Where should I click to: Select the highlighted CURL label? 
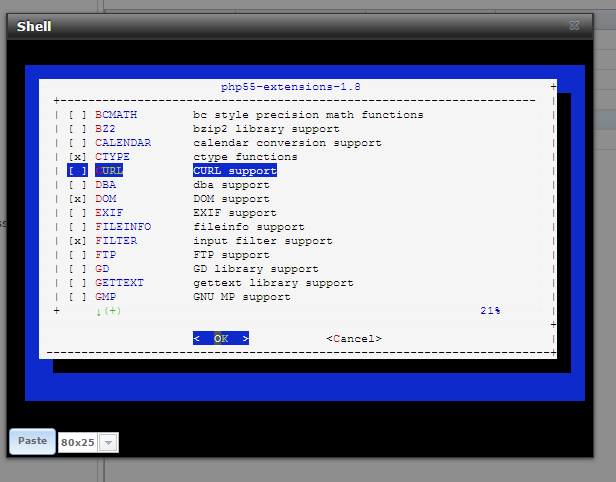coord(109,171)
